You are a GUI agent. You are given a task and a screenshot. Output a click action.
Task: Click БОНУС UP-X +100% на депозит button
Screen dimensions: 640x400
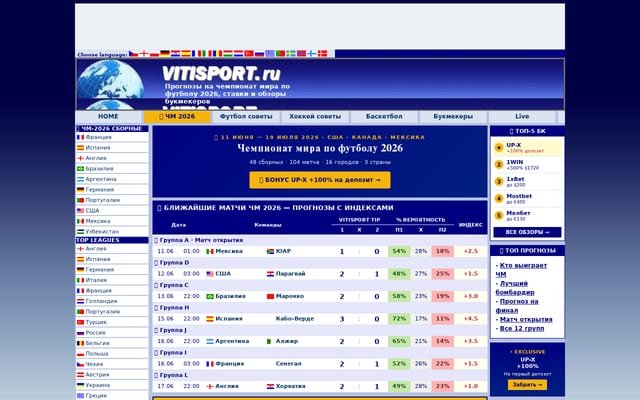click(x=320, y=180)
